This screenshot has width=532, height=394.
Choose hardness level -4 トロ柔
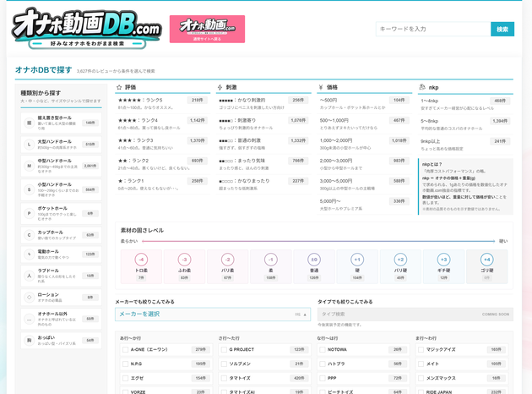(141, 266)
